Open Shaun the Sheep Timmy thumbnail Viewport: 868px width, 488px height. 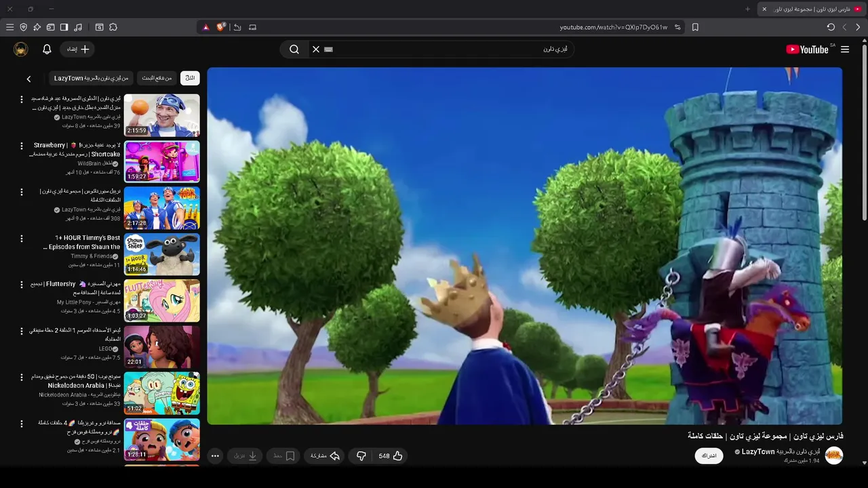pyautogui.click(x=162, y=254)
